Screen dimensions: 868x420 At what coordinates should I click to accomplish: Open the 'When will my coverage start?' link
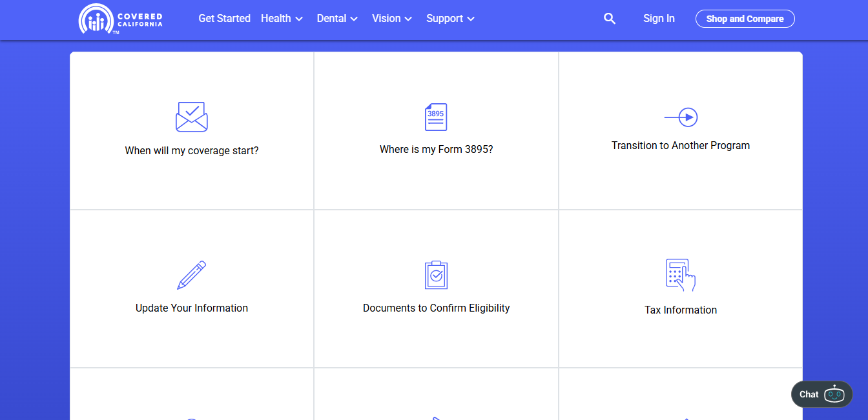(x=192, y=150)
